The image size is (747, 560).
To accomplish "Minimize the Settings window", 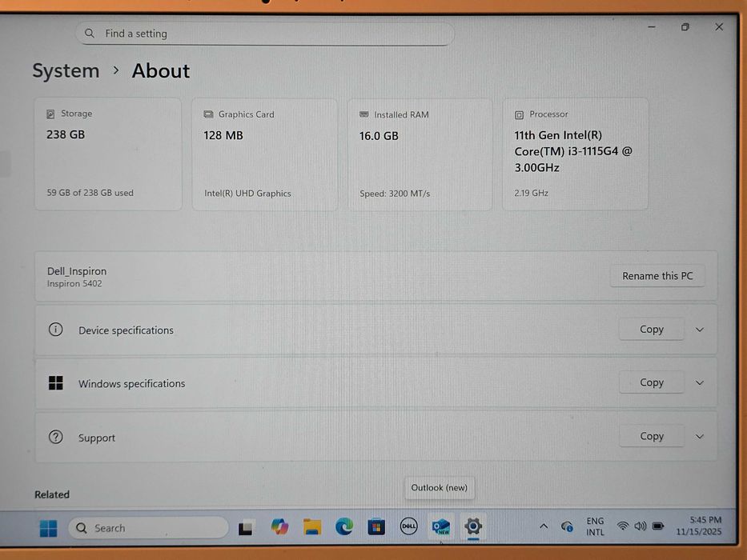I will pyautogui.click(x=652, y=27).
